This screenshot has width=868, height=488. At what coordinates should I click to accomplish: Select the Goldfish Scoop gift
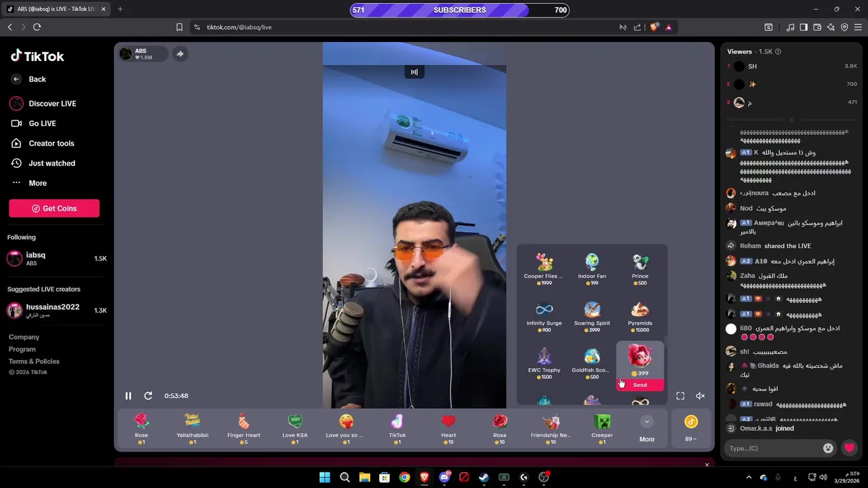coord(592,364)
